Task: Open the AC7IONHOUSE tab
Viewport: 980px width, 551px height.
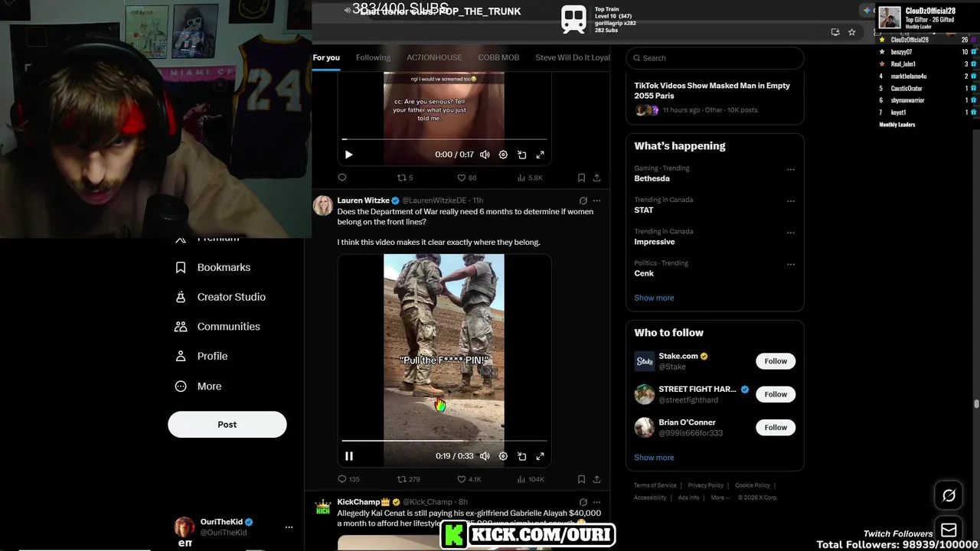Action: [x=434, y=57]
